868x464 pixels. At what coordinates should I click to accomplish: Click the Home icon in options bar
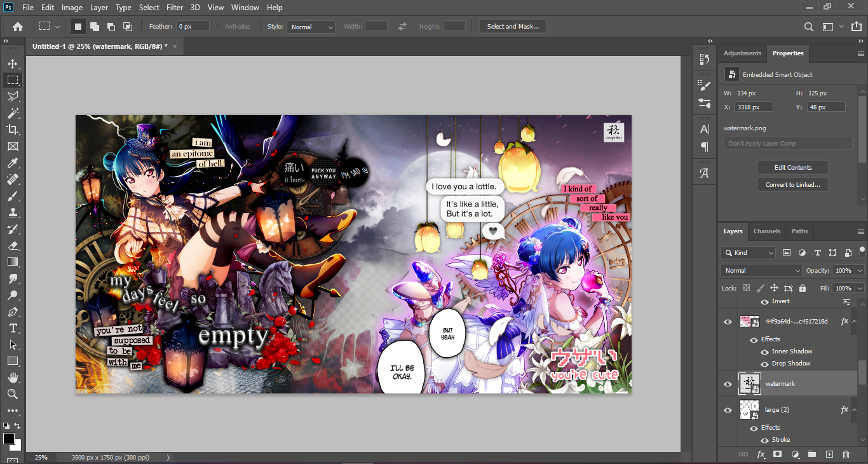[x=18, y=27]
